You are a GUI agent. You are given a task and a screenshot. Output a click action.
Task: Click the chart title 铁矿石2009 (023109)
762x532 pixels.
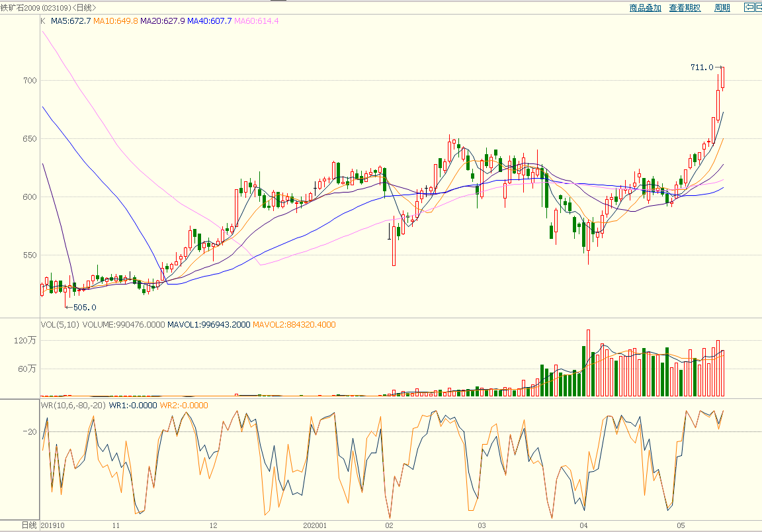click(x=36, y=8)
